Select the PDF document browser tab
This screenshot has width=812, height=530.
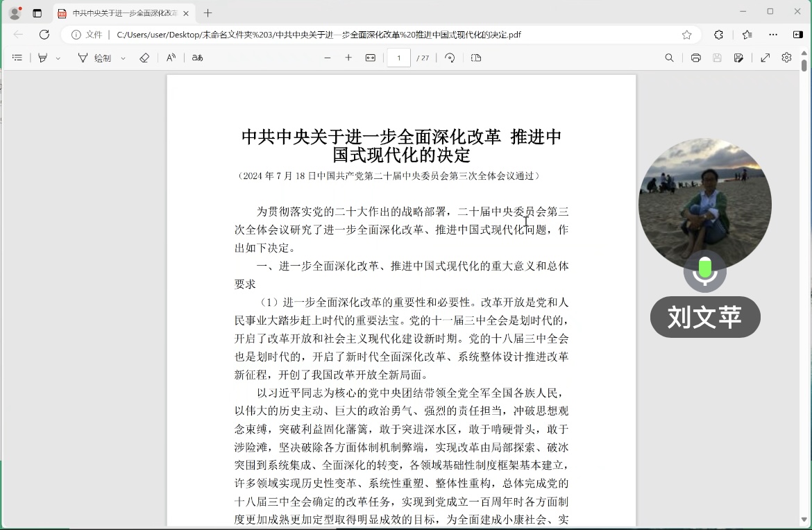[x=118, y=13]
